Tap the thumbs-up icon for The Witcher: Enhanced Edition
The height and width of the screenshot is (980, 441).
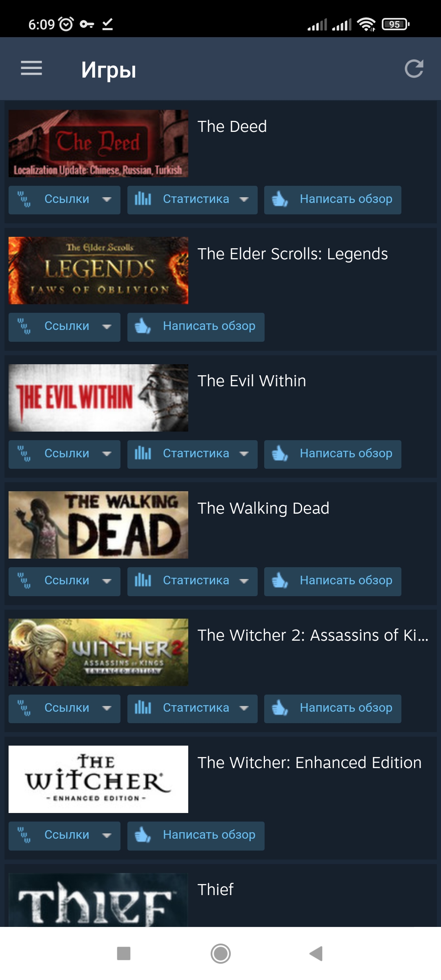click(x=143, y=835)
